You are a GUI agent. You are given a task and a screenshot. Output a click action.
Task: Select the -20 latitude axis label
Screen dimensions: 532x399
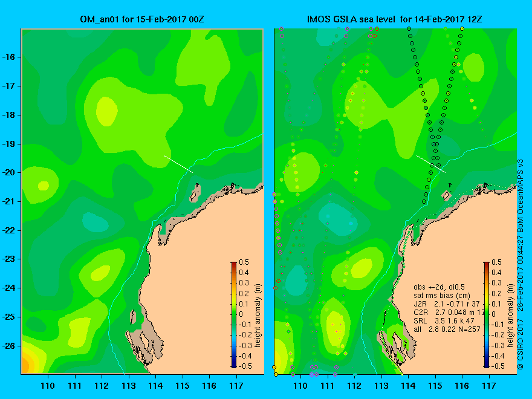coord(10,173)
